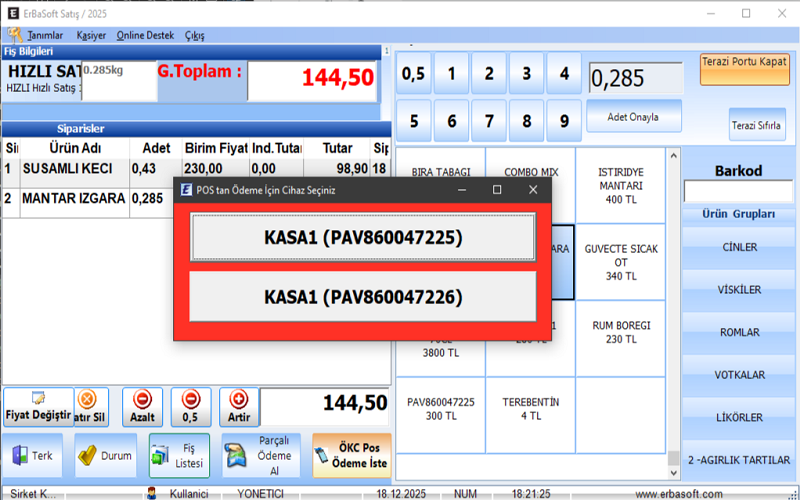
Task: Click inside the Barkod input field
Action: point(737,191)
